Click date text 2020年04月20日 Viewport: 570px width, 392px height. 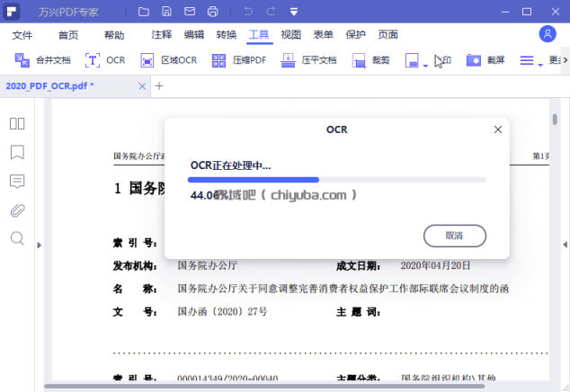435,265
